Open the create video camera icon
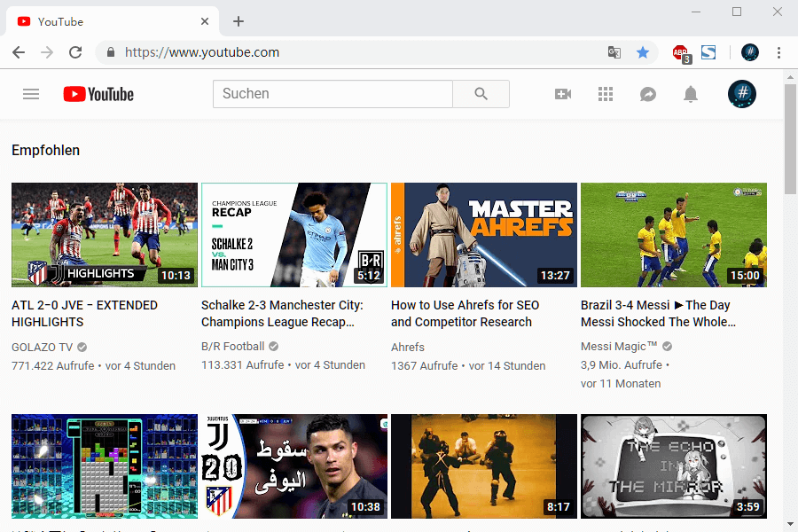The height and width of the screenshot is (532, 798). (563, 94)
